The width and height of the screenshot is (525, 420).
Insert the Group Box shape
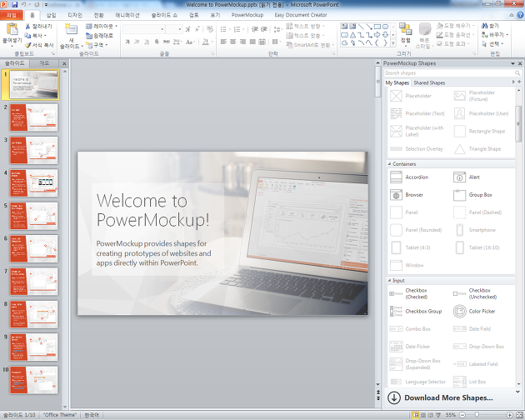coord(472,195)
